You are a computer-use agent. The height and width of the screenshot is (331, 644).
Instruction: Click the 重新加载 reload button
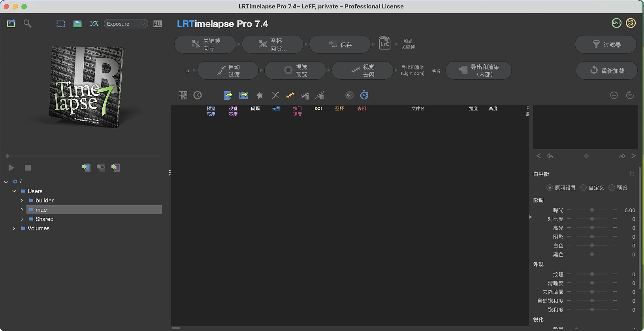(x=606, y=71)
